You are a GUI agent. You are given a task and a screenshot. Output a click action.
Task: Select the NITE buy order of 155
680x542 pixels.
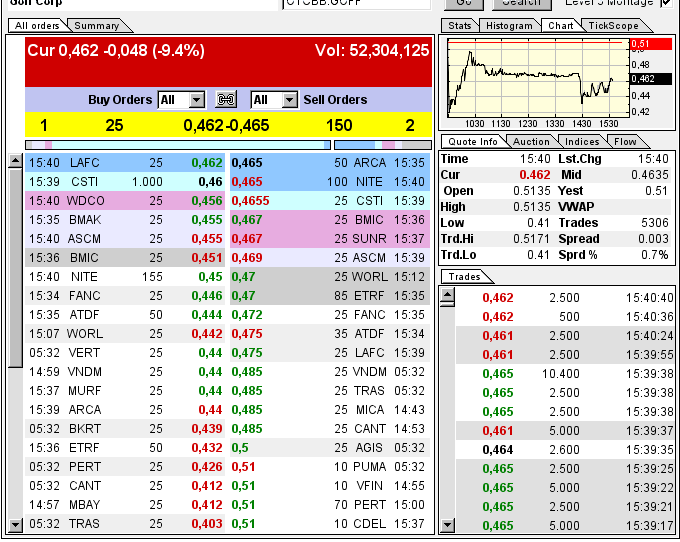(x=125, y=277)
